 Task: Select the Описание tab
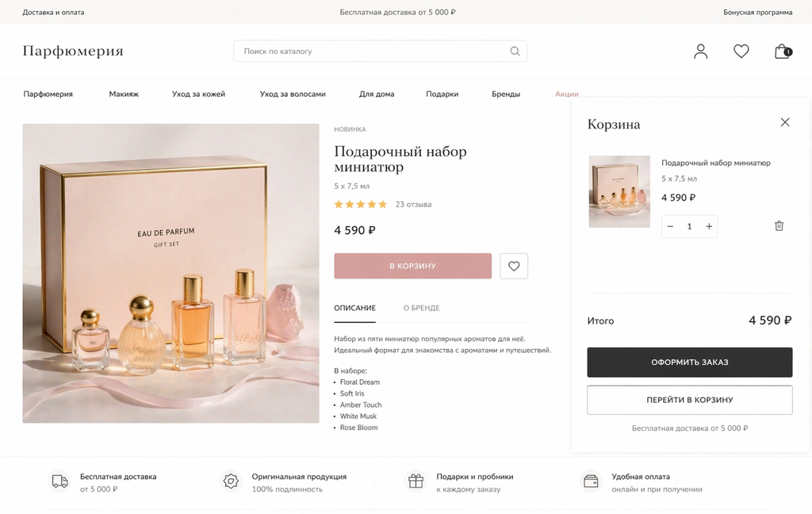point(354,308)
